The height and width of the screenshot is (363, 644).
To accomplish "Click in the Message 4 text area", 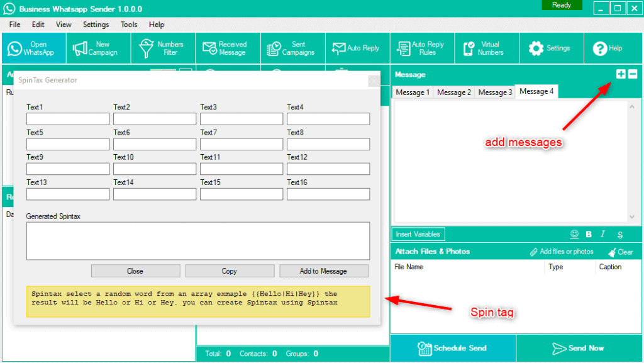I will point(511,162).
